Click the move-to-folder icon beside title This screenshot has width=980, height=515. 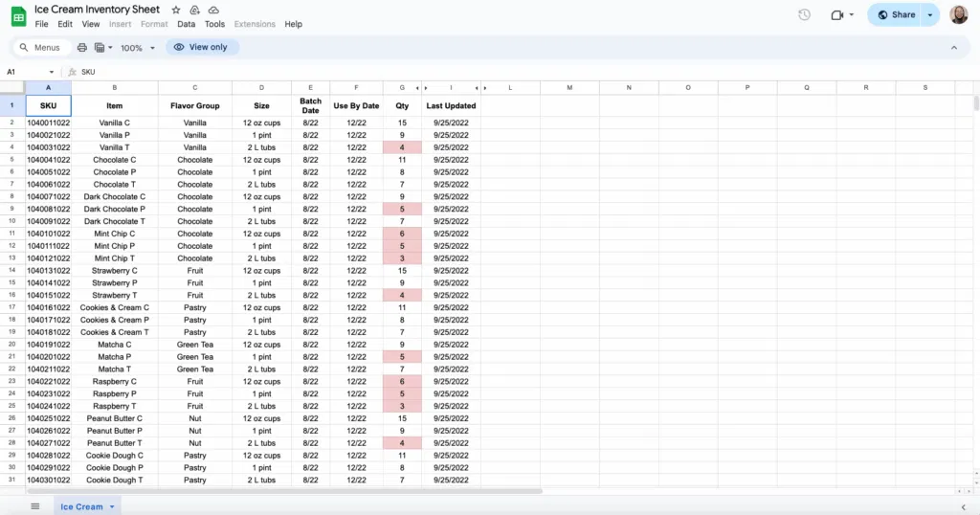point(195,10)
